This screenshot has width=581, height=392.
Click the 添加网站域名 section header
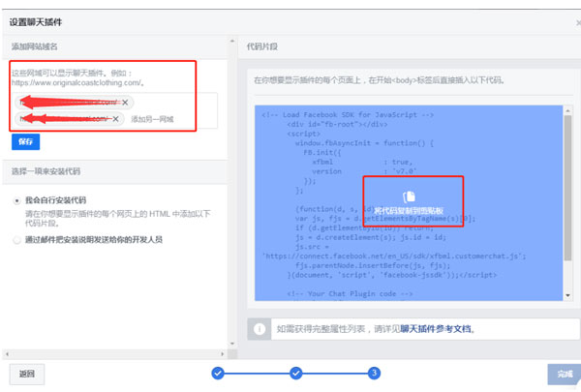(35, 46)
